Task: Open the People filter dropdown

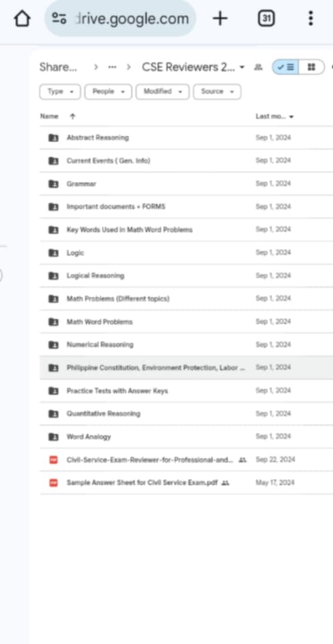Action: pyautogui.click(x=109, y=92)
